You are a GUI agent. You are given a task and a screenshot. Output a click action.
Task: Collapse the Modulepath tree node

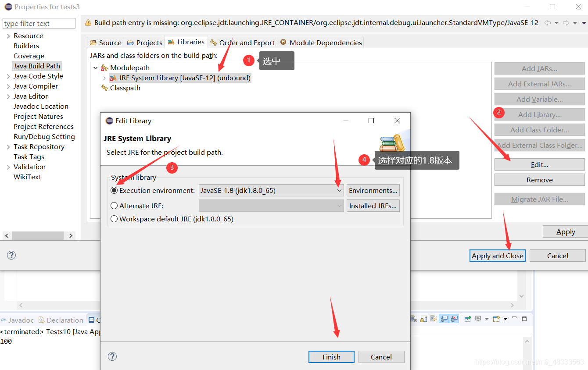(95, 68)
